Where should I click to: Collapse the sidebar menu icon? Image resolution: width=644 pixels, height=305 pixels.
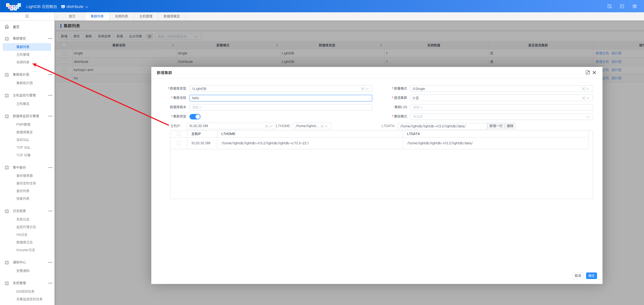click(x=27, y=16)
